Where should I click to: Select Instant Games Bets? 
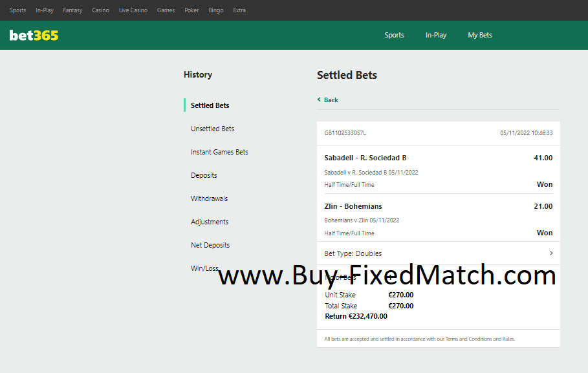tap(219, 152)
